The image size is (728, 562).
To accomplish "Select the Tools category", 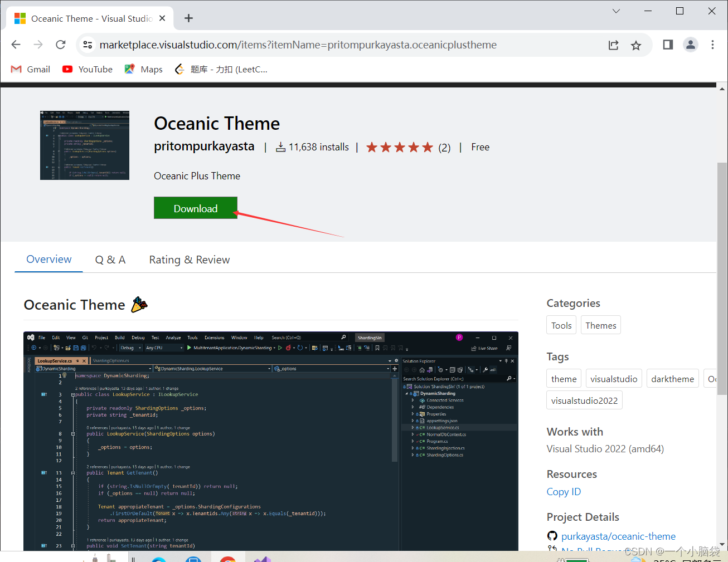I will (561, 325).
